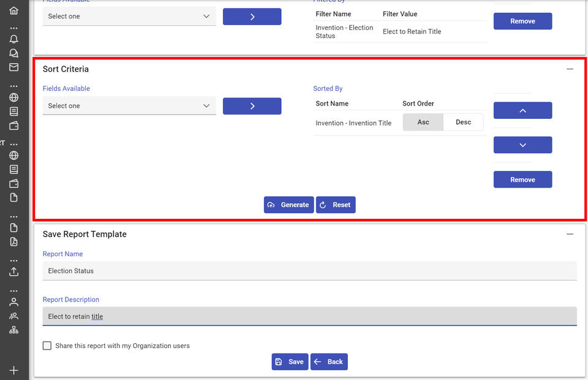Click Remove next to Elect to Retain Title filter
The height and width of the screenshot is (380, 588).
(522, 21)
